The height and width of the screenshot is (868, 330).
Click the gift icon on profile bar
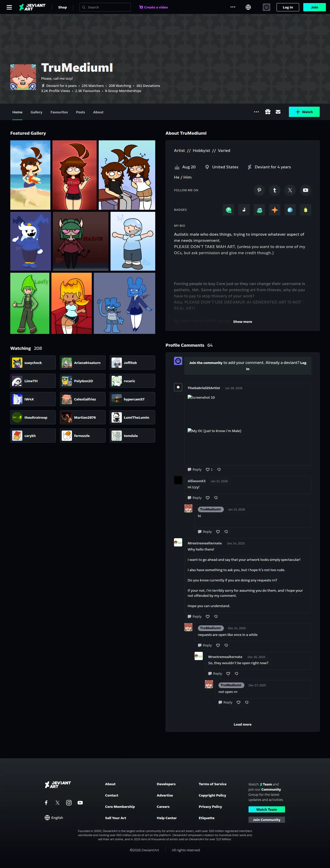tap(268, 112)
